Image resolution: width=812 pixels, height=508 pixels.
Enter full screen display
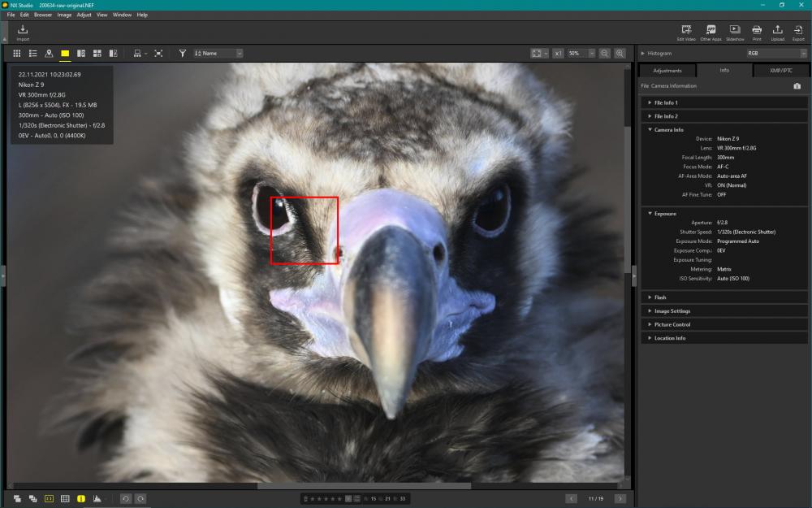pyautogui.click(x=158, y=54)
